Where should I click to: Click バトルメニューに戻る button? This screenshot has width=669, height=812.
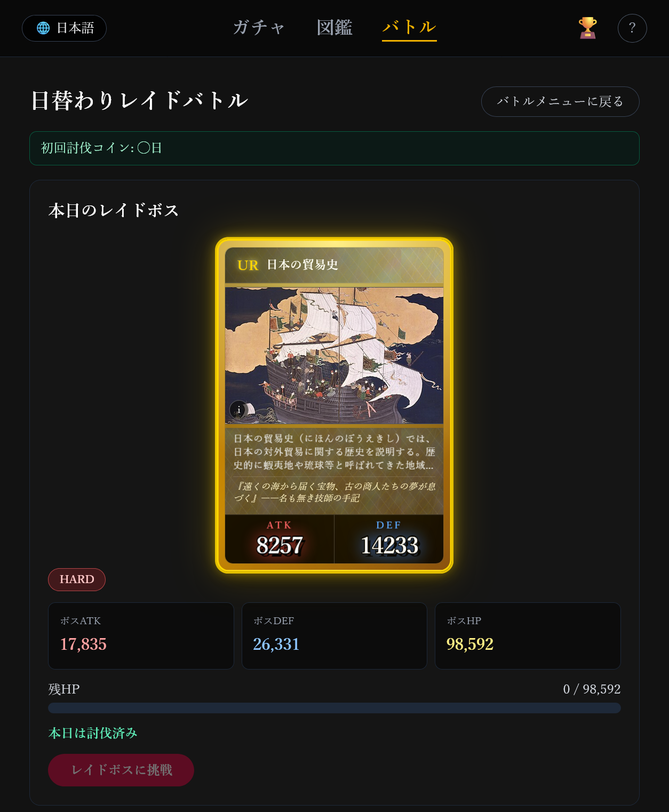tap(560, 101)
